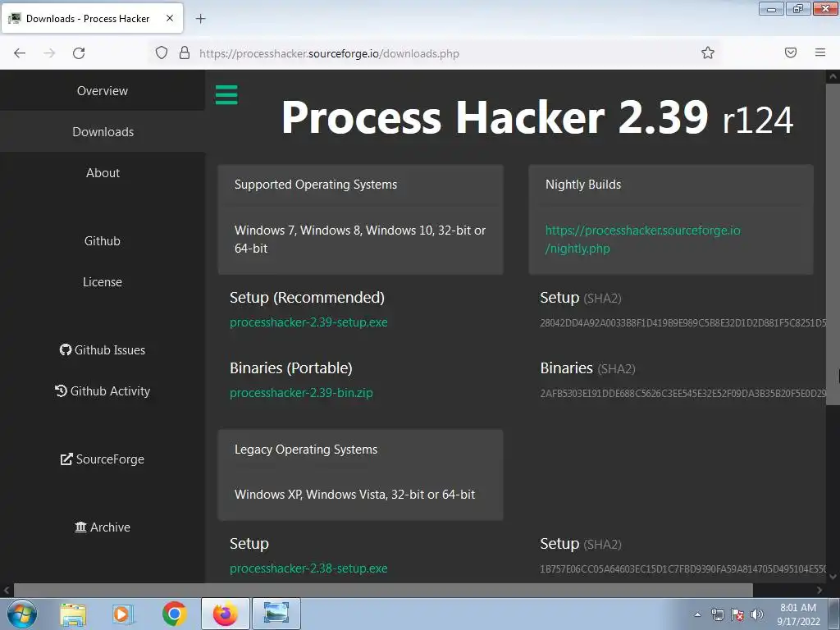The height and width of the screenshot is (630, 840).
Task: Click the URL address bar
Action: [434, 53]
